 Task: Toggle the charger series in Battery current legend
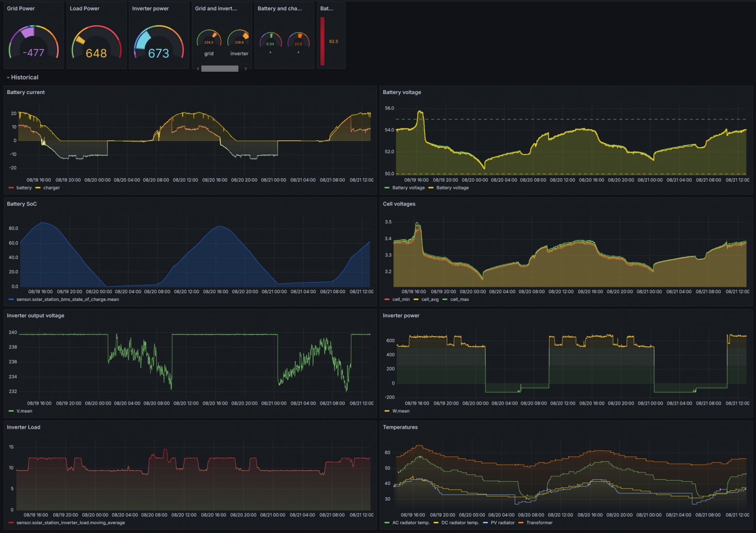tap(51, 188)
